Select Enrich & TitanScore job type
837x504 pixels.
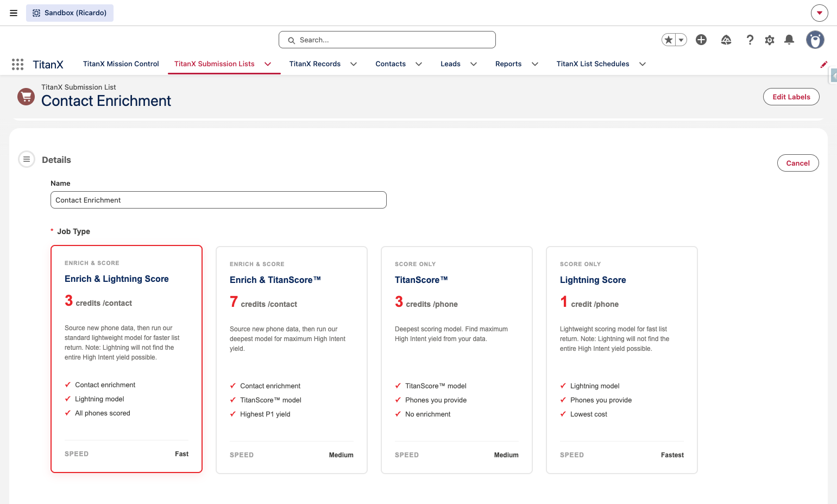coord(292,360)
